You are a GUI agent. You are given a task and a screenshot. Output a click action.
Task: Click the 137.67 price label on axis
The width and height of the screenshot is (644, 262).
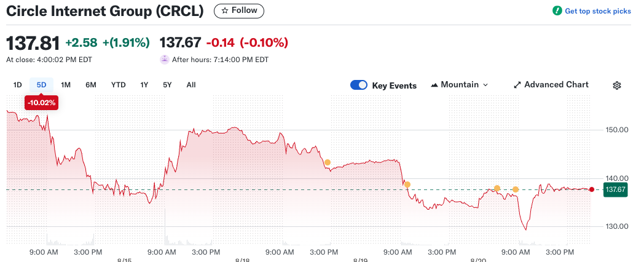tap(615, 189)
